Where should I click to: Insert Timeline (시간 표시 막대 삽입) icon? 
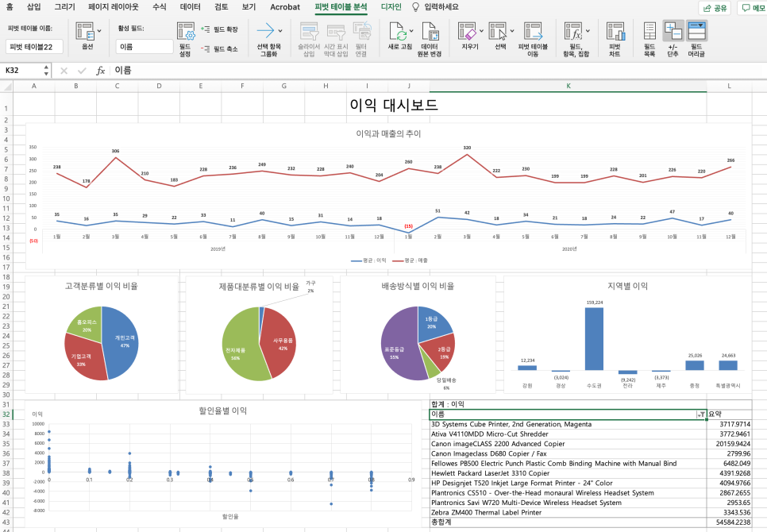pyautogui.click(x=336, y=31)
